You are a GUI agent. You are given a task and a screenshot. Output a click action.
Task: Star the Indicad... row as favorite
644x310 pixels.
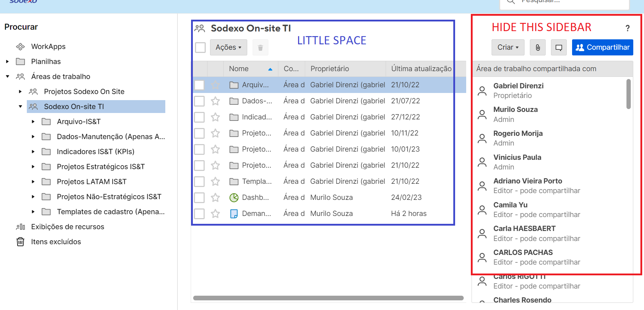coord(215,117)
